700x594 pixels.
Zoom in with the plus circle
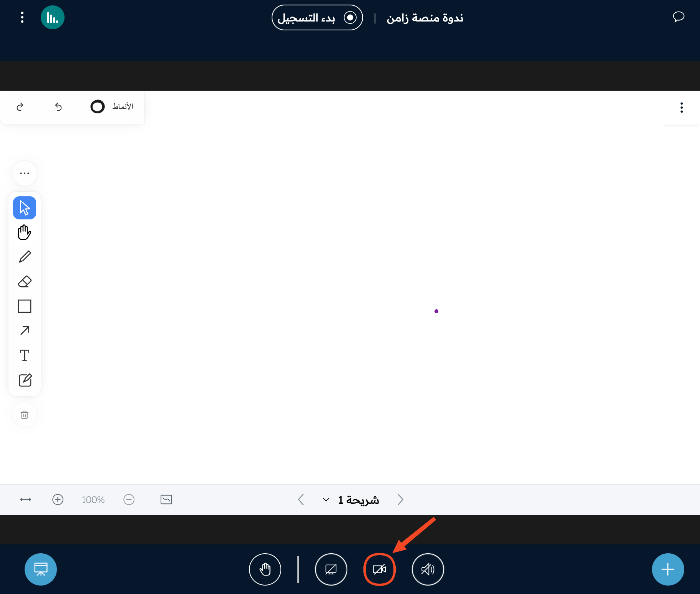[x=58, y=499]
